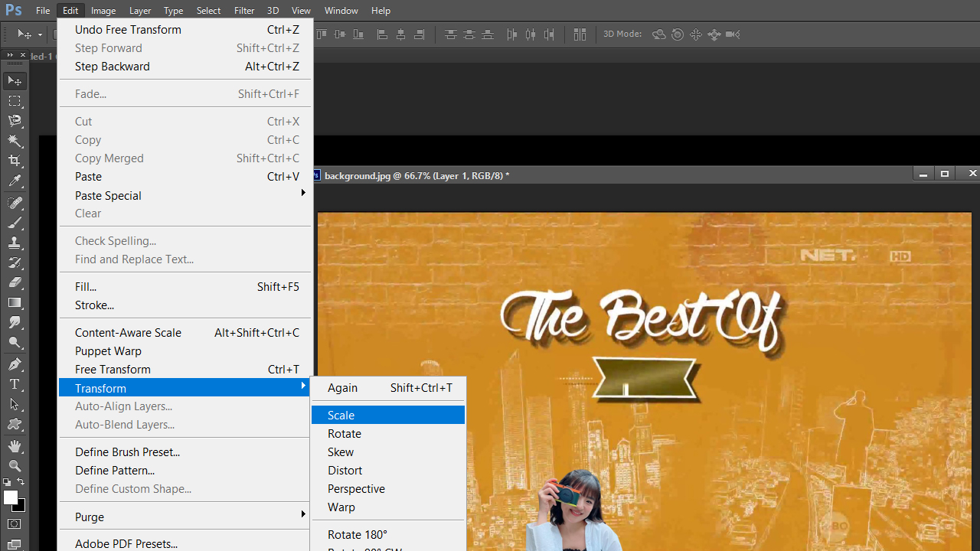Select the Crop tool
This screenshot has width=980, height=551.
[x=15, y=161]
